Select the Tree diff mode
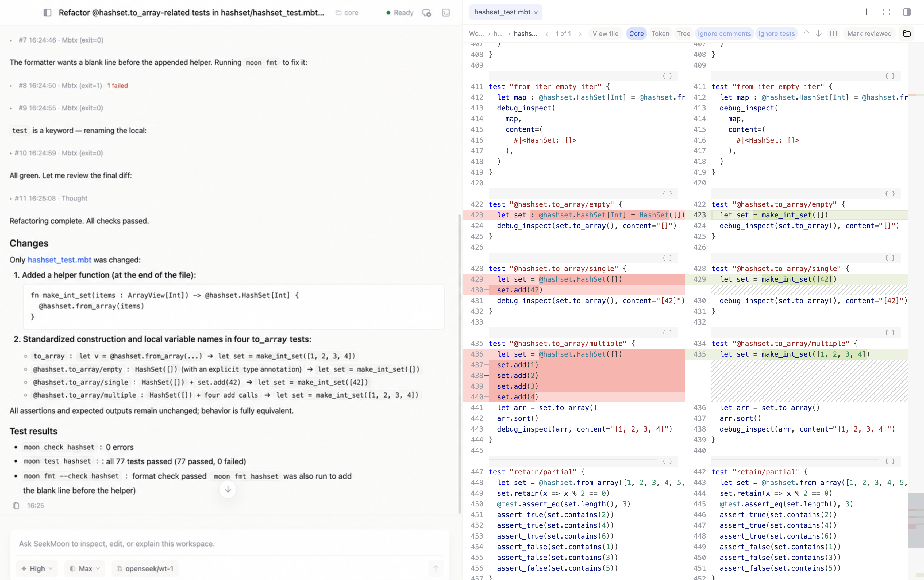Image resolution: width=924 pixels, height=580 pixels. 683,34
